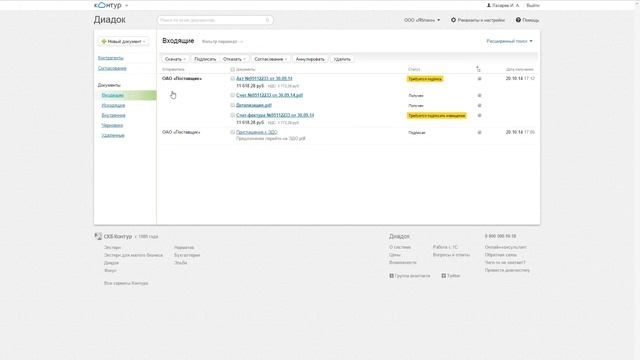Open the Акт №05112233 от 30.09.14 document
Viewport: 640px width, 360px height.
tap(264, 78)
